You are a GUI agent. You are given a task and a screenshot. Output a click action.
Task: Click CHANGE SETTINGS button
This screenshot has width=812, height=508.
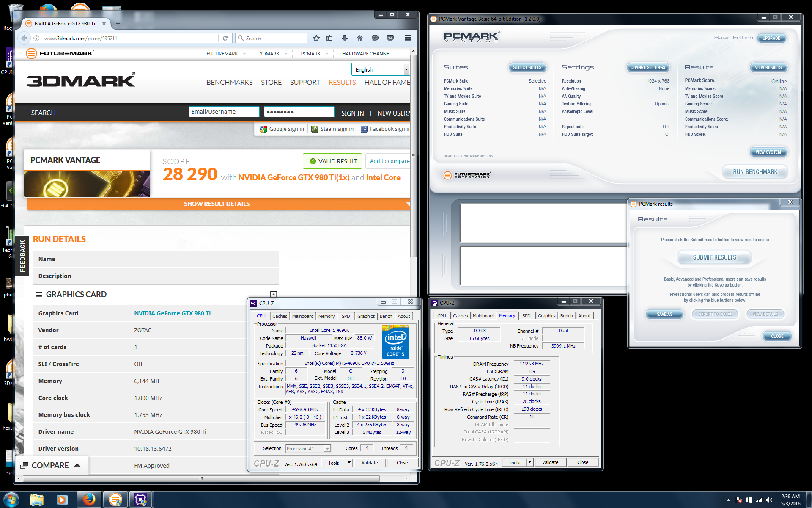[x=647, y=67]
